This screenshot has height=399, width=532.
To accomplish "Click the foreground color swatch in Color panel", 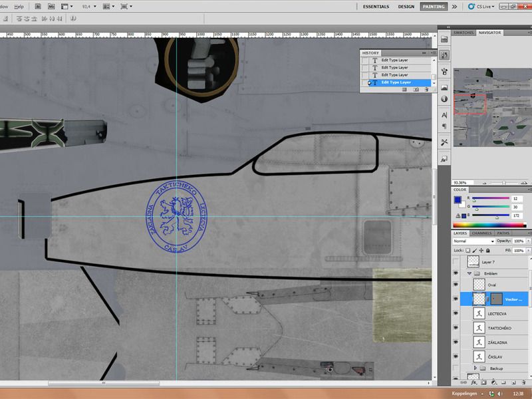I will (458, 199).
